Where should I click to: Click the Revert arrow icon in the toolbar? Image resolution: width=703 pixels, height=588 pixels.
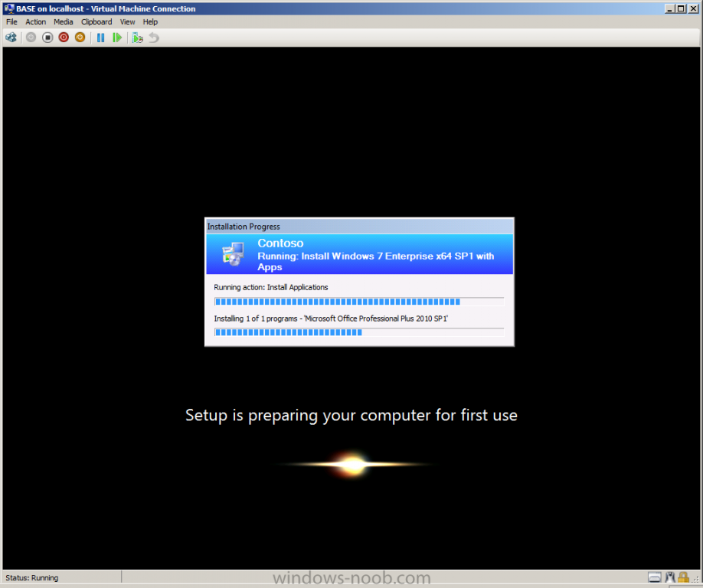154,38
